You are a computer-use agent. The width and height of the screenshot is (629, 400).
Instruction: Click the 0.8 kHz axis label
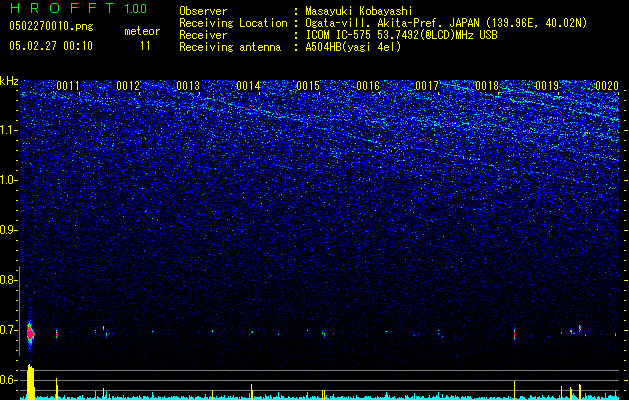(x=9, y=280)
